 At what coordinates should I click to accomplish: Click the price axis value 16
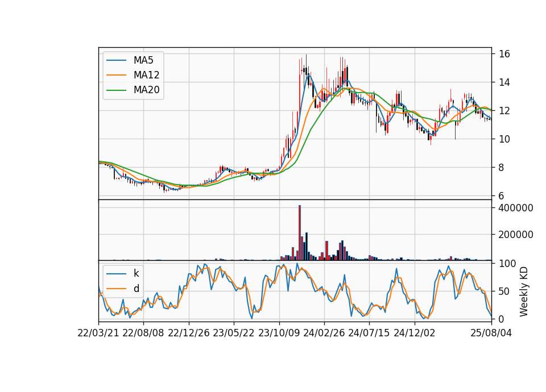(504, 54)
